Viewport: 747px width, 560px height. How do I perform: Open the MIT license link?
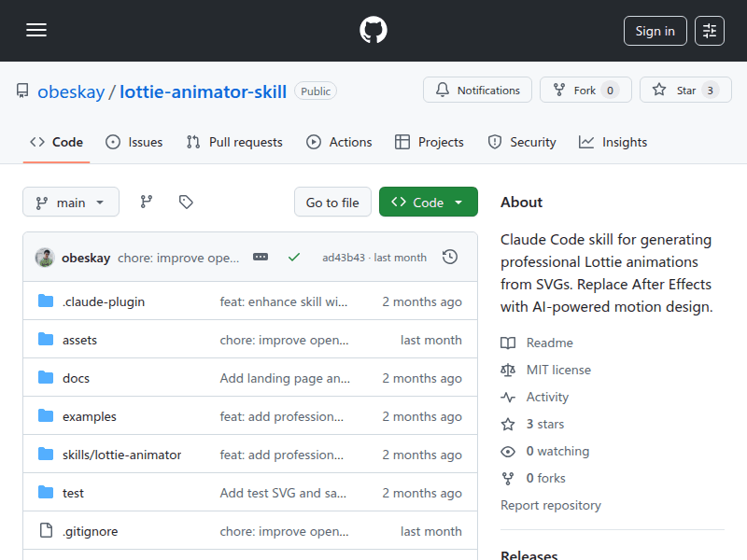tap(558, 370)
